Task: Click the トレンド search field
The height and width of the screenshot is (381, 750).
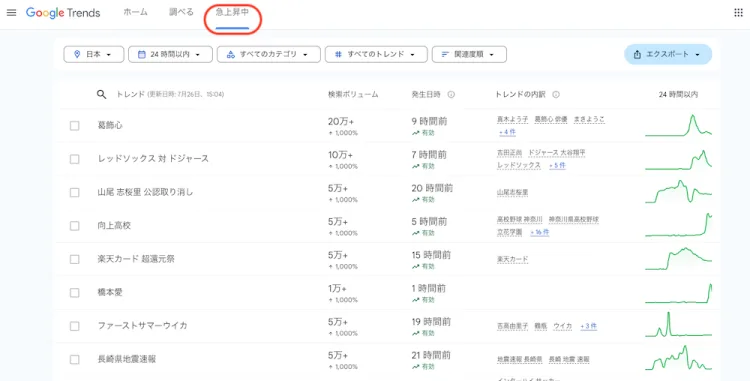Action: click(170, 95)
